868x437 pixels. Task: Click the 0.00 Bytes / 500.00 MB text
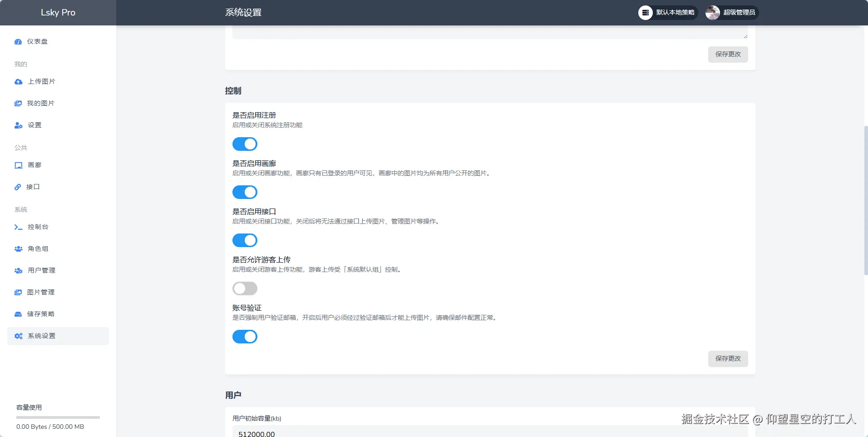[50, 427]
